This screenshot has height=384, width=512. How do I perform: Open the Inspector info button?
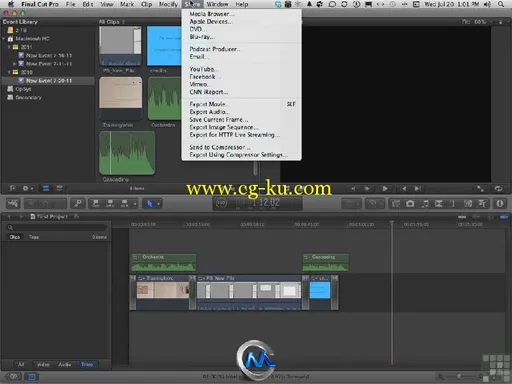[500, 203]
